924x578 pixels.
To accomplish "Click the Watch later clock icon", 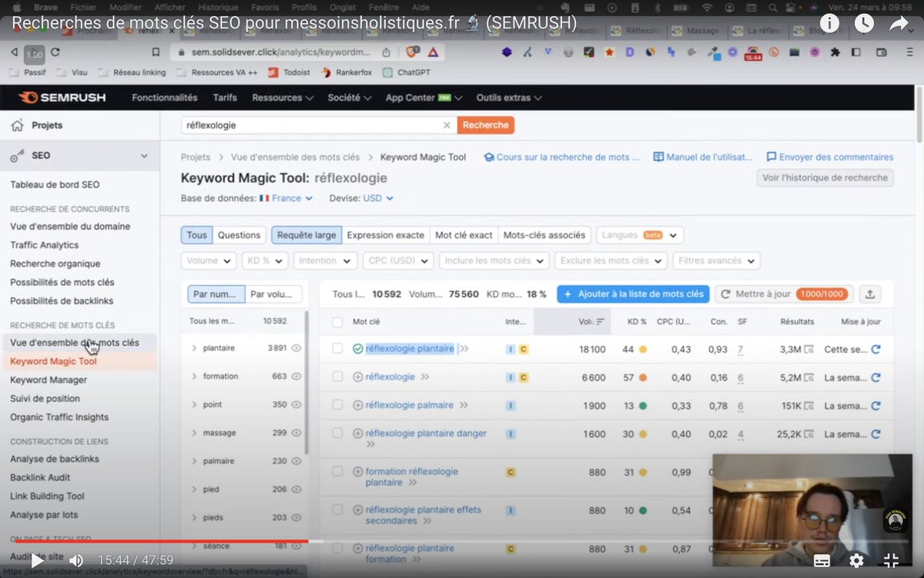I will tap(865, 23).
